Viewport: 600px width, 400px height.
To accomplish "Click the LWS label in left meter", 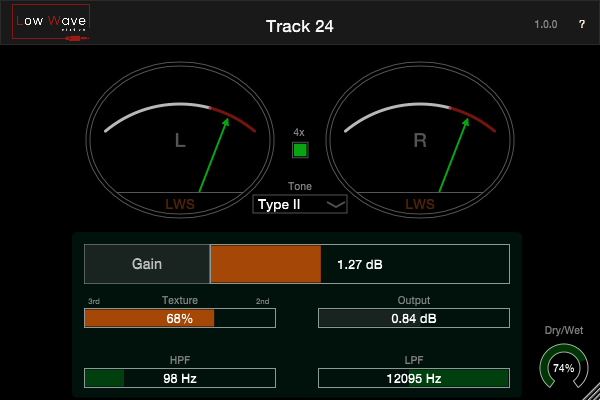I will [180, 204].
